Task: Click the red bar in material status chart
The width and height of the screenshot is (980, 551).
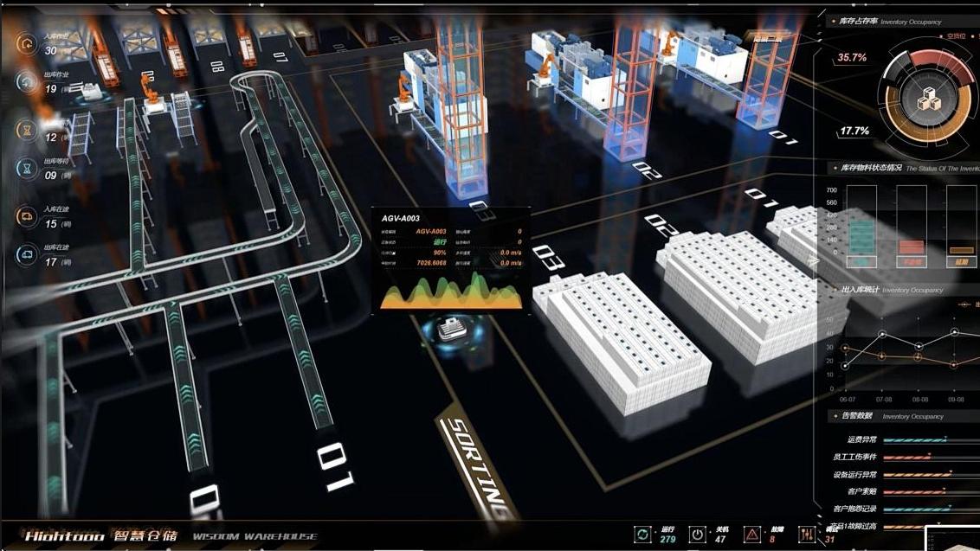Action: 912,247
